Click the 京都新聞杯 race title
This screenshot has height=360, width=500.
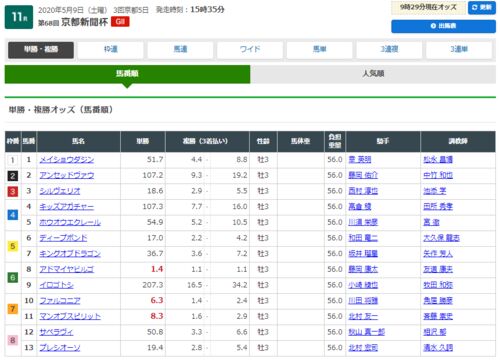pos(84,22)
